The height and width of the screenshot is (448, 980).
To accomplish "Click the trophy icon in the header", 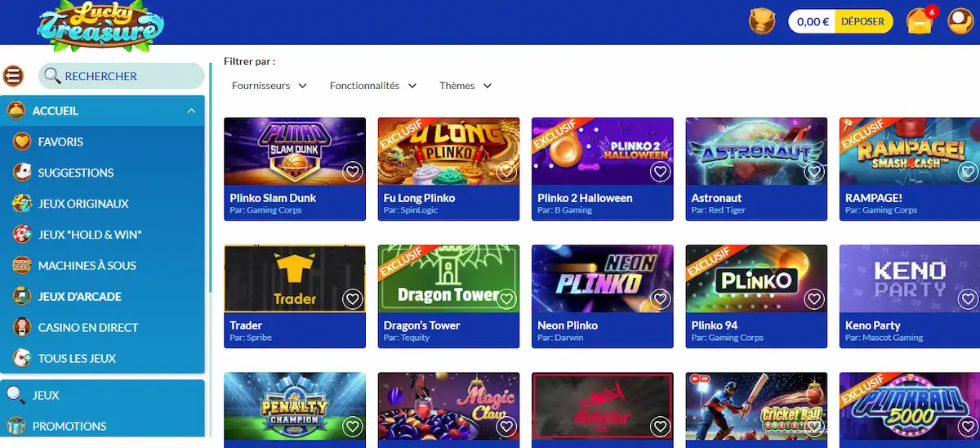I will click(762, 21).
